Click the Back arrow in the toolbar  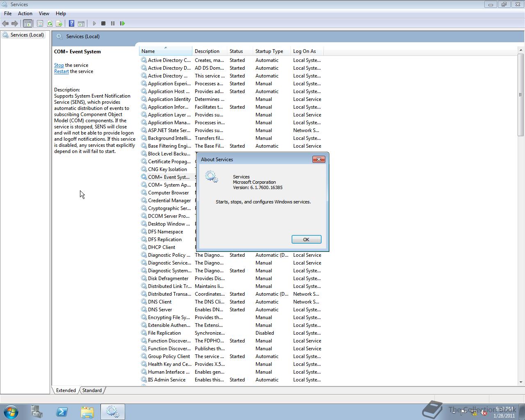pos(5,23)
